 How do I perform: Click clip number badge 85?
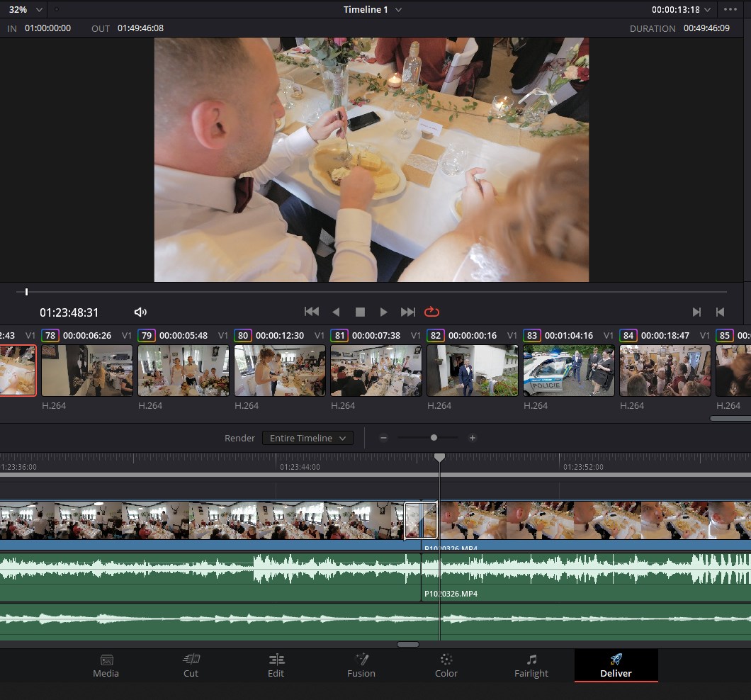[x=725, y=335]
